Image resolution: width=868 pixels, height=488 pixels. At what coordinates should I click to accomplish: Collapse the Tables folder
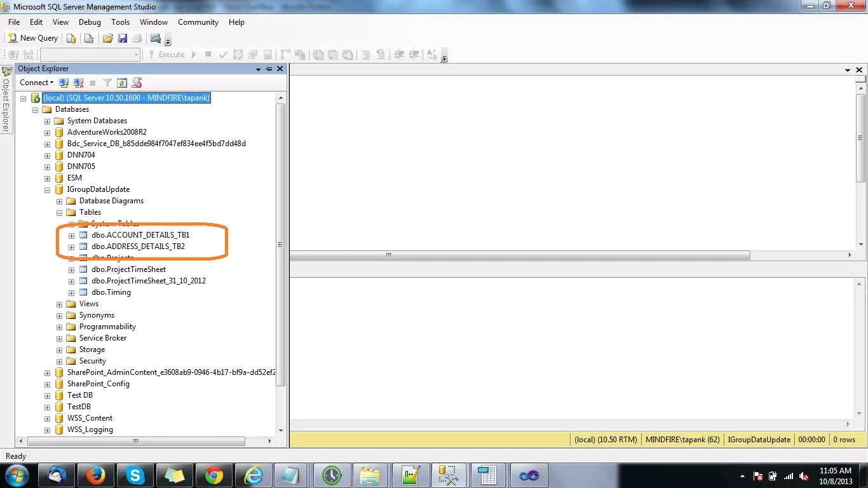click(x=59, y=213)
